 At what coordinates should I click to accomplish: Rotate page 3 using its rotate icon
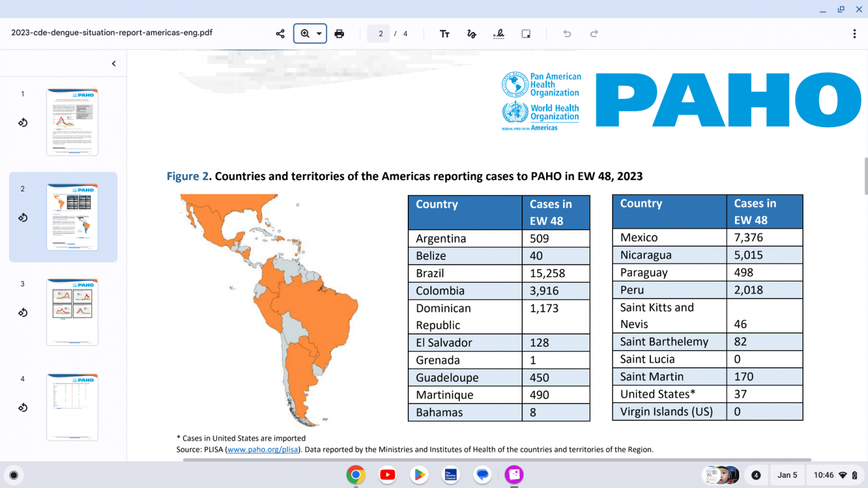23,313
